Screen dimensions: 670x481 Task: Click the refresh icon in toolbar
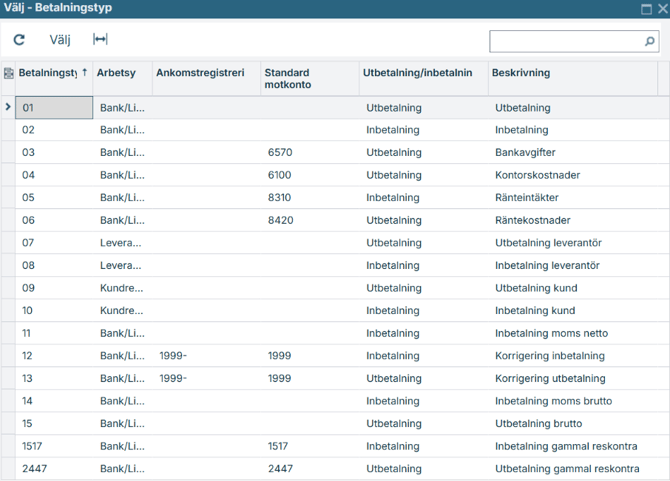pos(19,40)
